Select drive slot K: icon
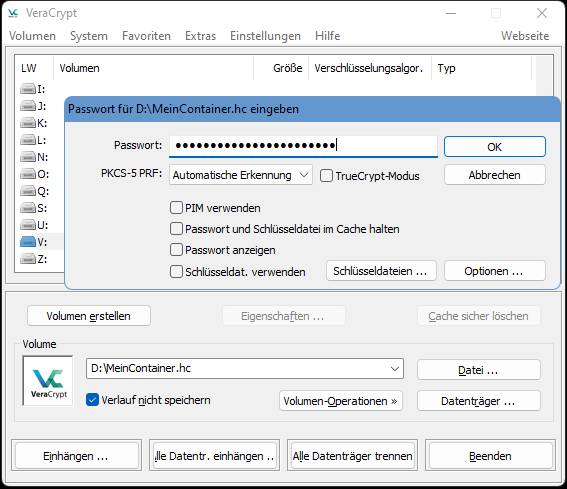567x489 pixels. [x=27, y=123]
